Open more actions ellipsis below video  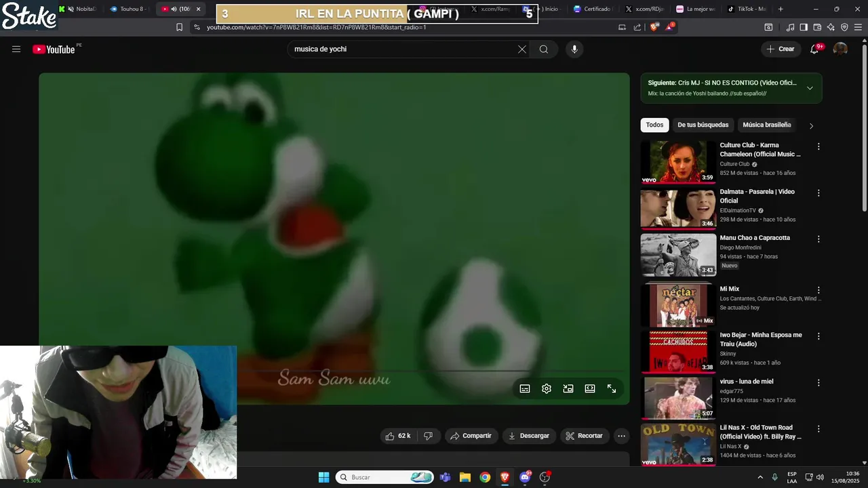(x=621, y=436)
